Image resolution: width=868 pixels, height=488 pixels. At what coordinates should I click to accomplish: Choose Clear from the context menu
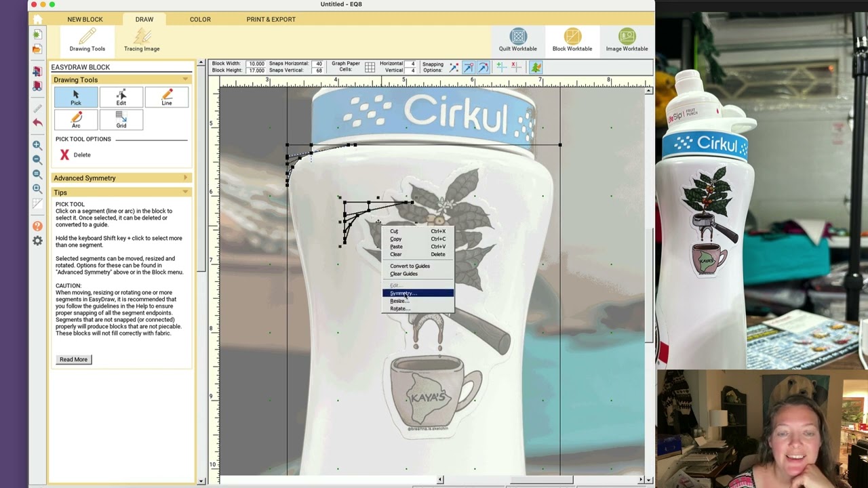[418, 254]
